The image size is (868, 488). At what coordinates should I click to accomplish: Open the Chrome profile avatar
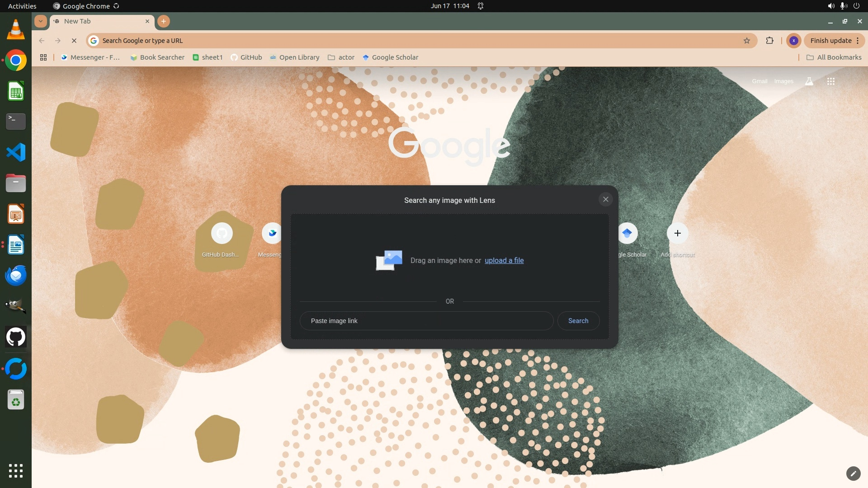(793, 41)
